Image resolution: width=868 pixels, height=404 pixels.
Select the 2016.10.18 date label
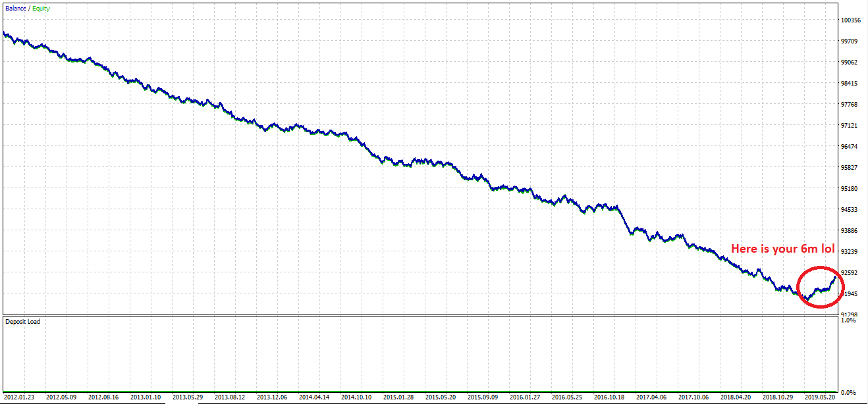tap(610, 398)
